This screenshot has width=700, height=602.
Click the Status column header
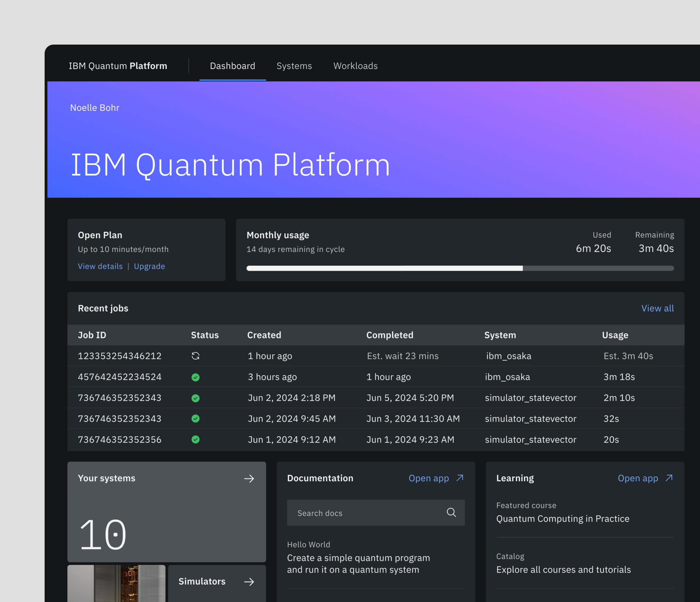tap(205, 335)
